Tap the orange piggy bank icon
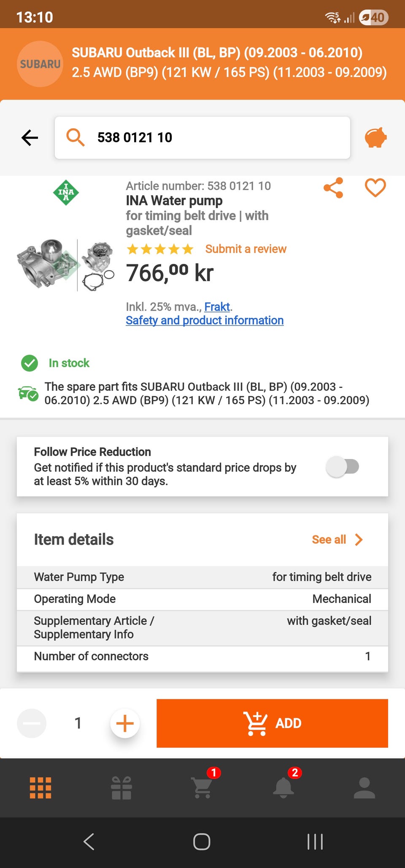Viewport: 405px width, 868px height. (x=375, y=138)
